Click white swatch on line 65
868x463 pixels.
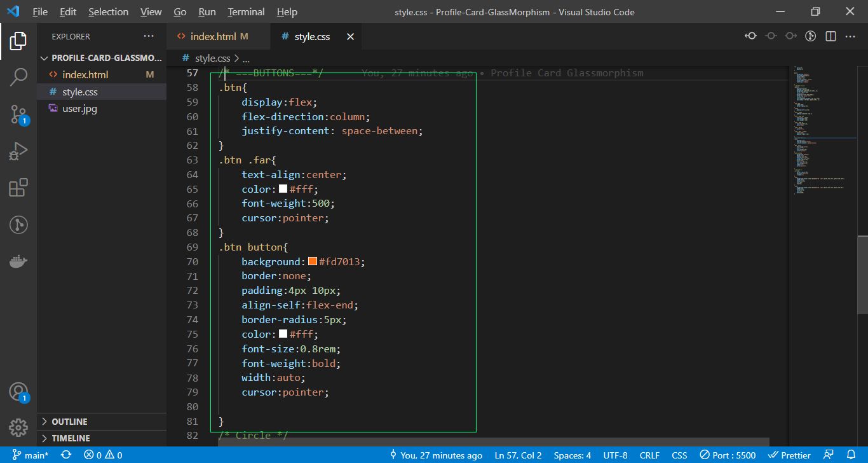[283, 189]
